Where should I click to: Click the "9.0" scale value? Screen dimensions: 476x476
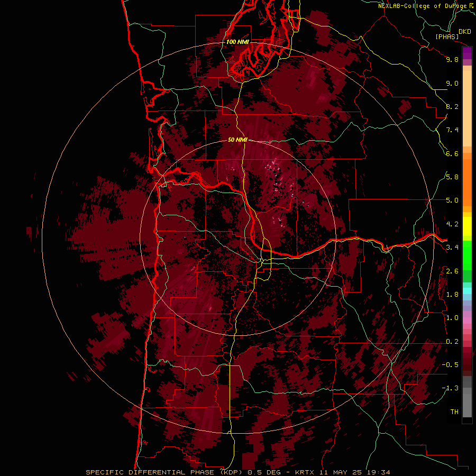[452, 83]
